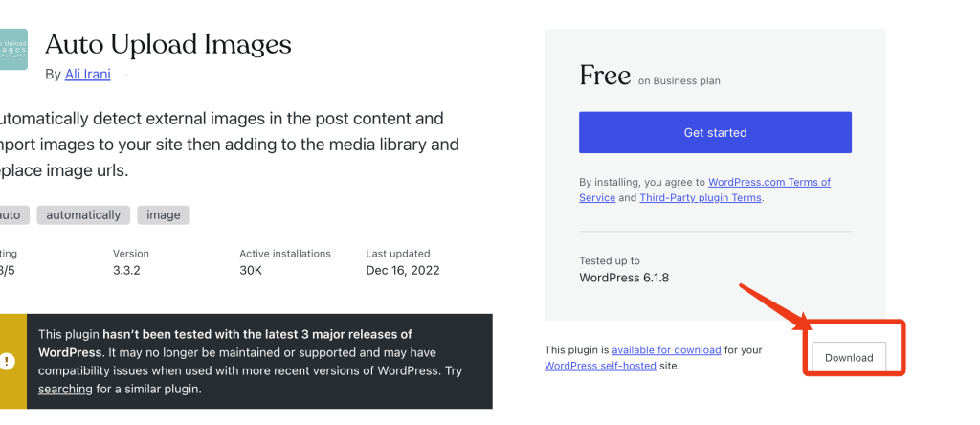The height and width of the screenshot is (425, 980).
Task: Click the WordPress 6.1.8 text
Action: (x=624, y=278)
